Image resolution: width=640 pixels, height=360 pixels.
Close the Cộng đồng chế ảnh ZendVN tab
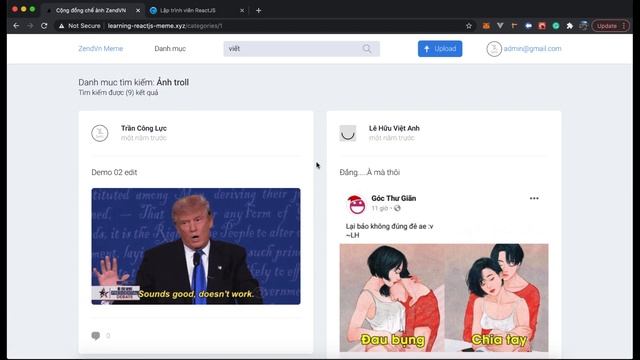pos(138,10)
